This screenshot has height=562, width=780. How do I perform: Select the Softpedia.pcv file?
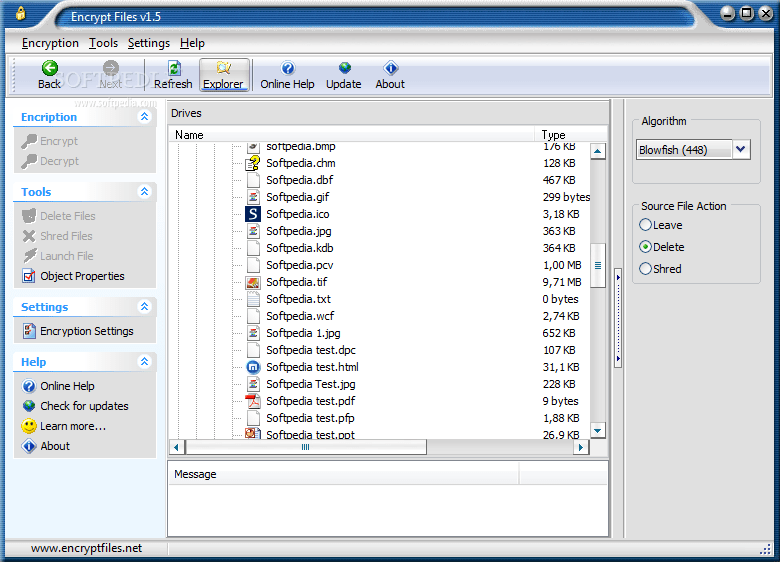299,265
